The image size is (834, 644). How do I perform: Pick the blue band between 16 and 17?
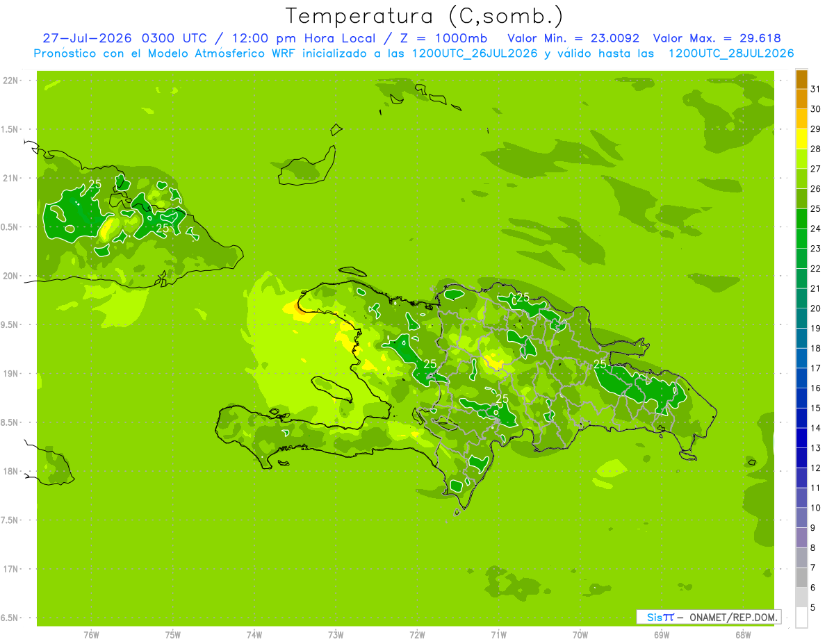pyautogui.click(x=801, y=378)
